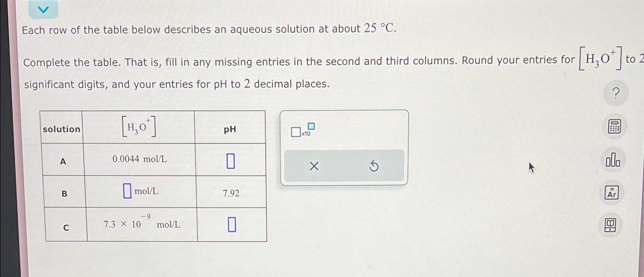The height and width of the screenshot is (277, 644).
Task: Click the 7.3 x 10^-9 mol/L cell
Action: [x=141, y=225]
